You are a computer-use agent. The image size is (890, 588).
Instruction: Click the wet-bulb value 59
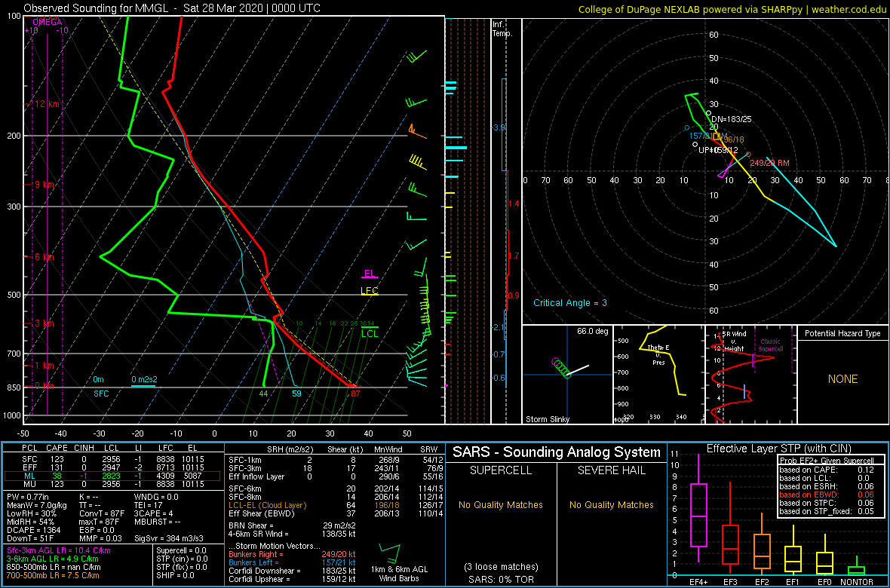coord(296,394)
